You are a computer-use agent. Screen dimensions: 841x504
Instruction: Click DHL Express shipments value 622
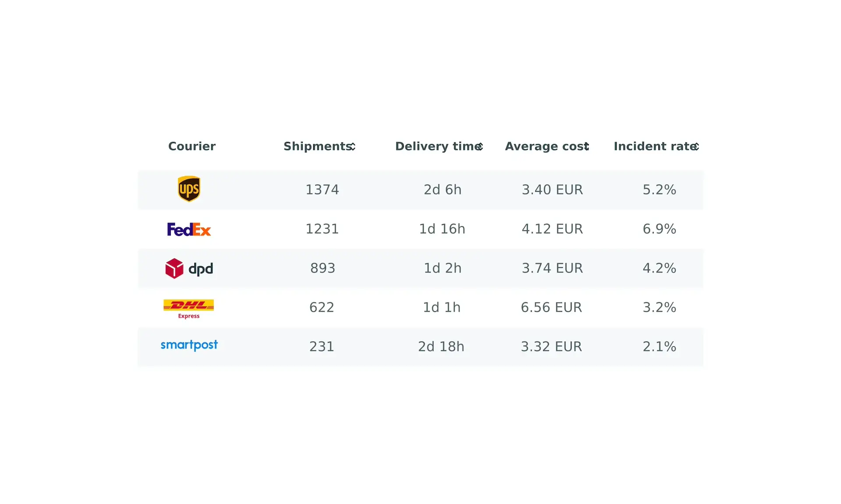click(x=322, y=307)
